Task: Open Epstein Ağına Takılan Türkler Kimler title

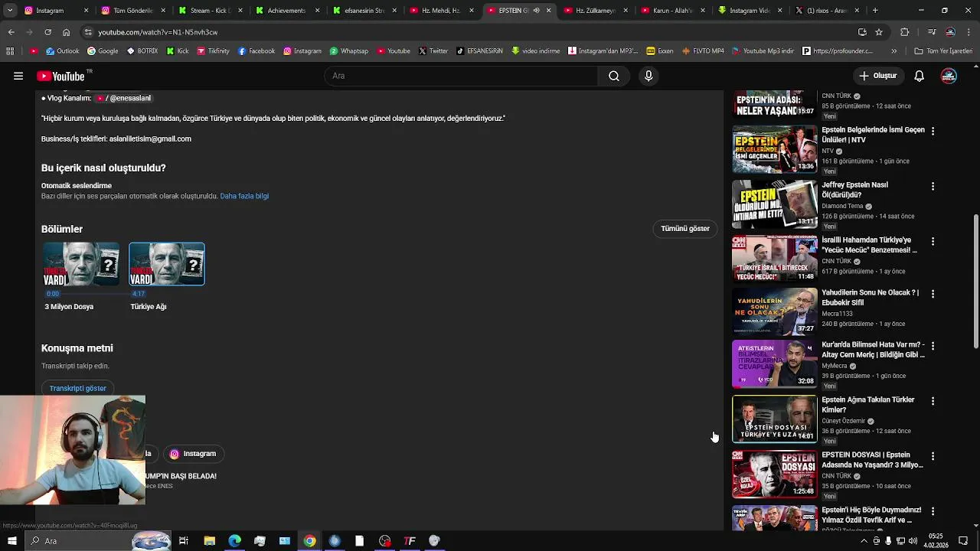Action: 868,405
